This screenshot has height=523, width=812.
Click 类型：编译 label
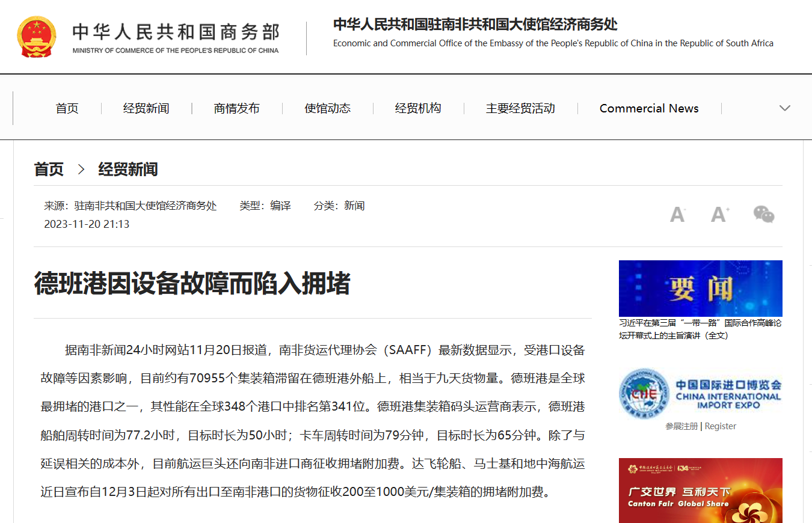coord(265,206)
